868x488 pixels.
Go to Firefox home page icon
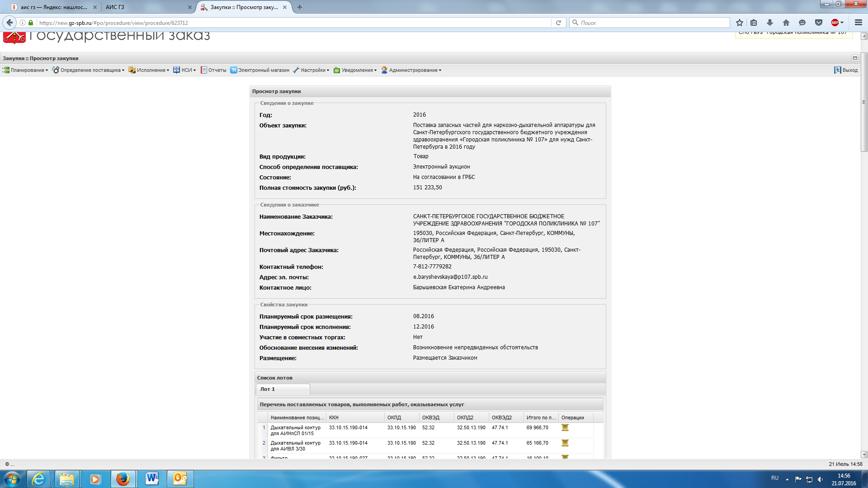[x=786, y=23]
